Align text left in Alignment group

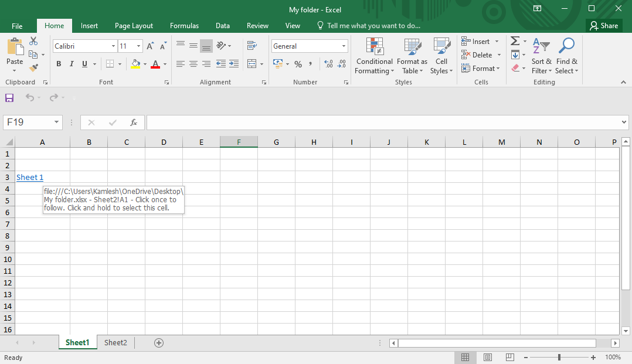[x=181, y=64]
